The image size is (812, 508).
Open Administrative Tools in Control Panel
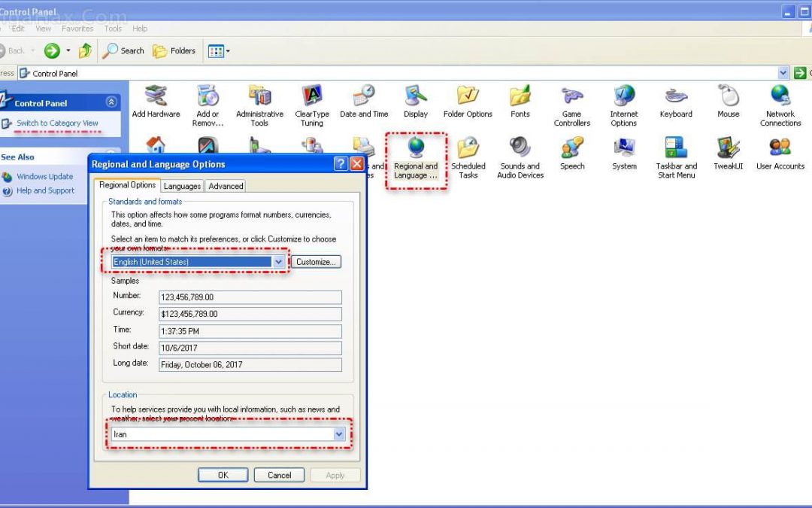click(259, 97)
